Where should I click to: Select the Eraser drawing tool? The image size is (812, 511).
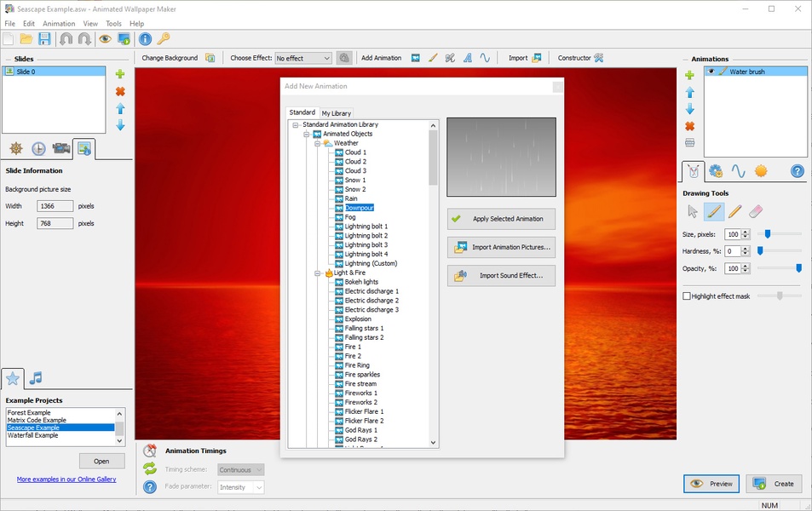pyautogui.click(x=755, y=211)
